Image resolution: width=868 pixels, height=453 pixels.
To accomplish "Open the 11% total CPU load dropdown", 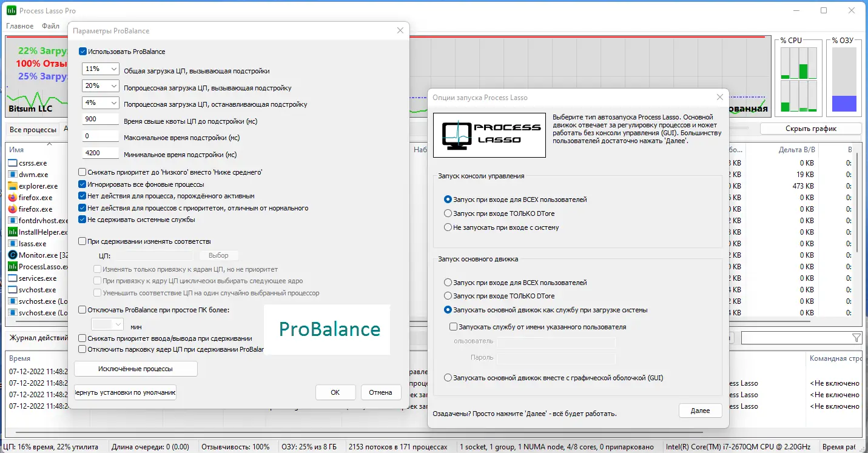I will [101, 69].
